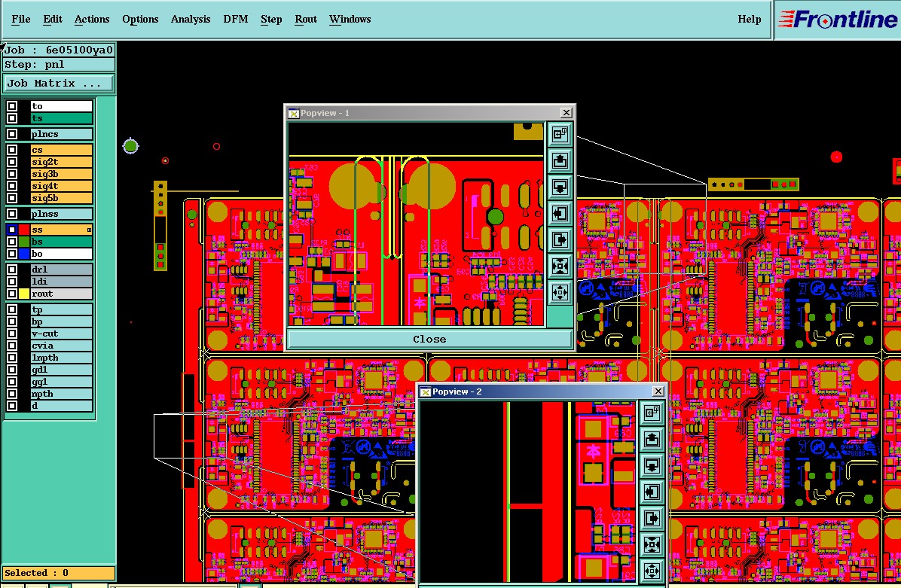901x588 pixels.
Task: Click the yellow rout layer color swatch
Action: [24, 294]
